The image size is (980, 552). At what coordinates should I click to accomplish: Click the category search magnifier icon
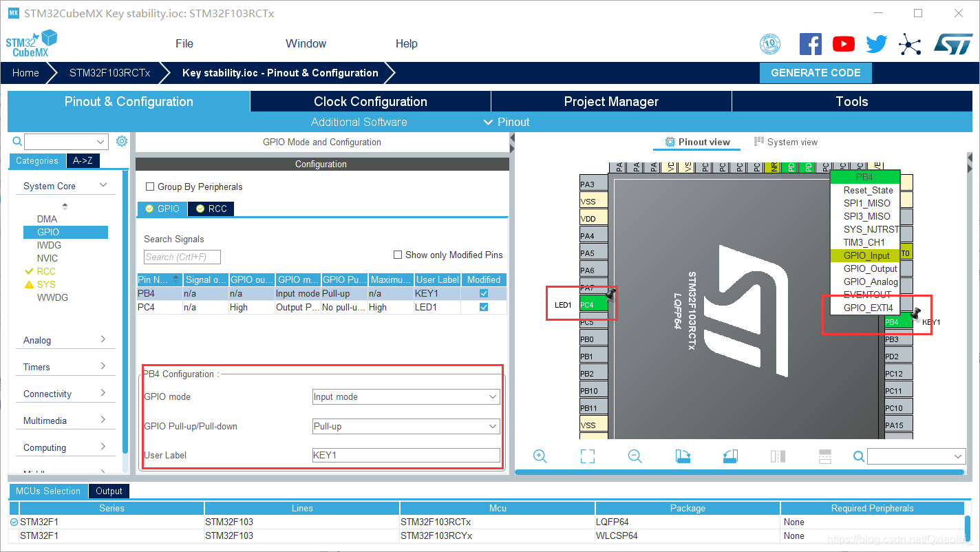coord(17,141)
